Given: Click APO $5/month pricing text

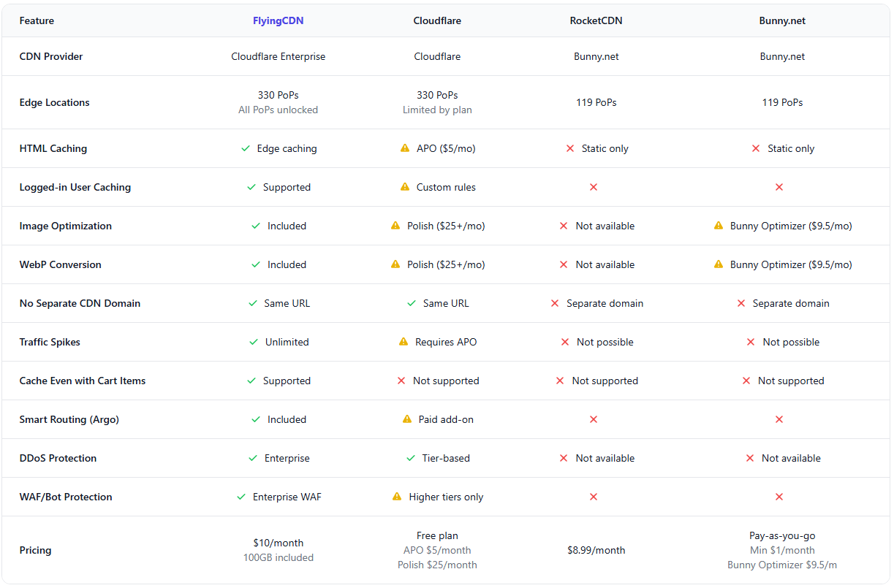Looking at the screenshot, I should tap(437, 550).
